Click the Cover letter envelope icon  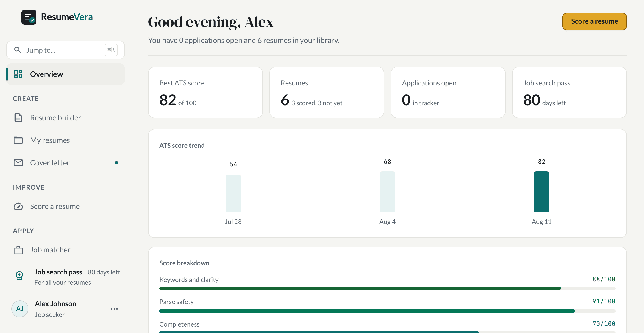18,163
